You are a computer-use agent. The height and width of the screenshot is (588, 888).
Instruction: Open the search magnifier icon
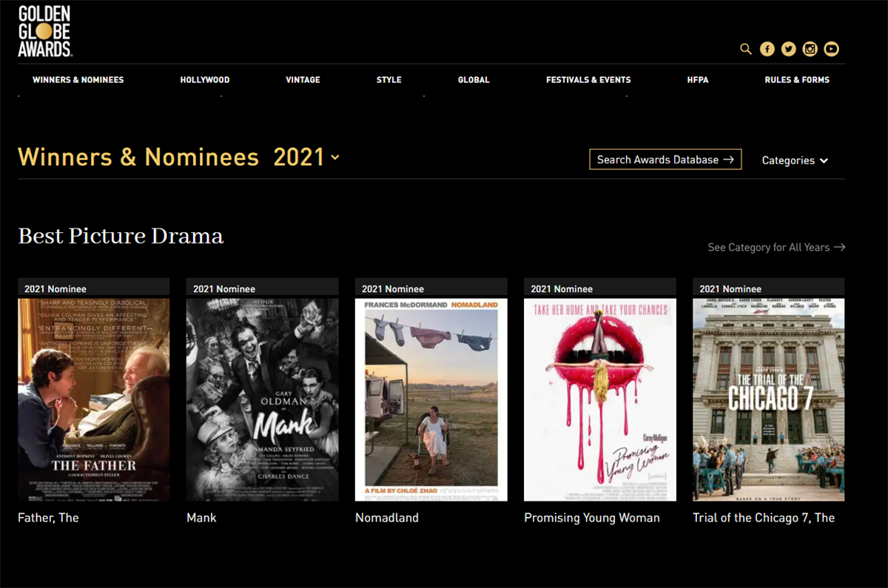pyautogui.click(x=746, y=50)
